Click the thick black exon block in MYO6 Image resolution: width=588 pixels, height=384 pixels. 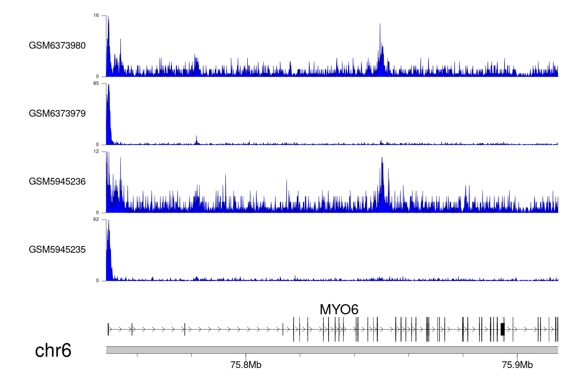pos(503,329)
